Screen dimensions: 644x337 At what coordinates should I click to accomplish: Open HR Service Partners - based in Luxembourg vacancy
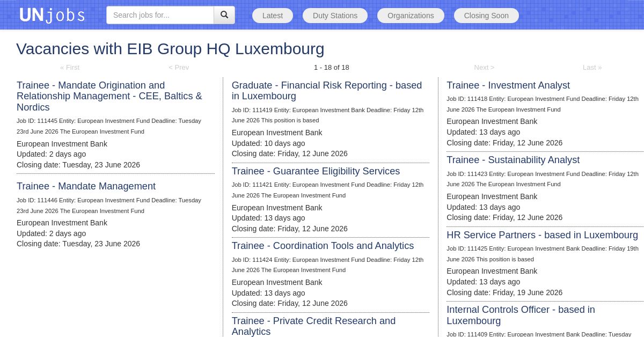coord(542,235)
